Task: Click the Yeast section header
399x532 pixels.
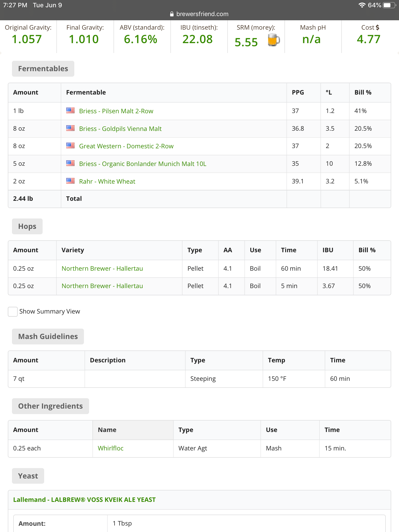Action: 28,476
